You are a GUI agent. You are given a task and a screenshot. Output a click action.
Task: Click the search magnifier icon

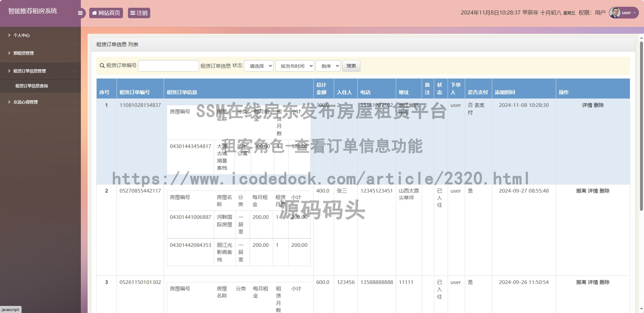[102, 66]
